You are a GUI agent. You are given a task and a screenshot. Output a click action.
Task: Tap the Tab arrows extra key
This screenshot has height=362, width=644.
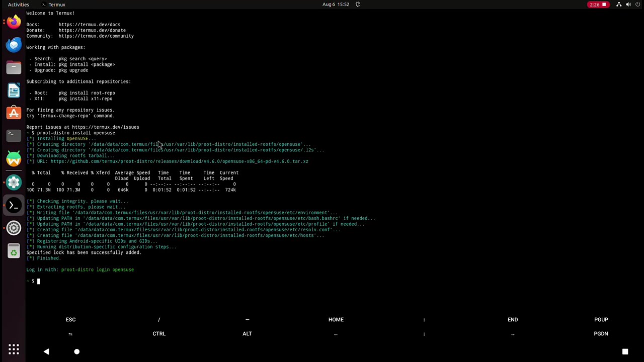(x=70, y=334)
